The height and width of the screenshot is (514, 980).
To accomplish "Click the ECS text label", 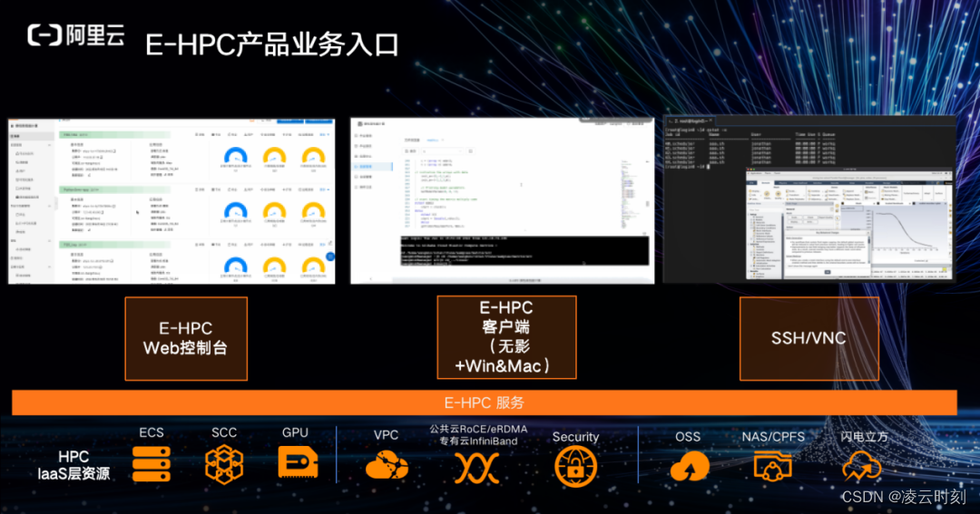I will (x=152, y=432).
